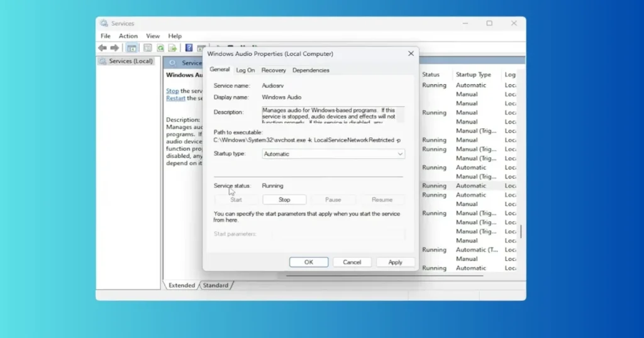
Task: Switch to the Log On tab
Action: tap(246, 70)
